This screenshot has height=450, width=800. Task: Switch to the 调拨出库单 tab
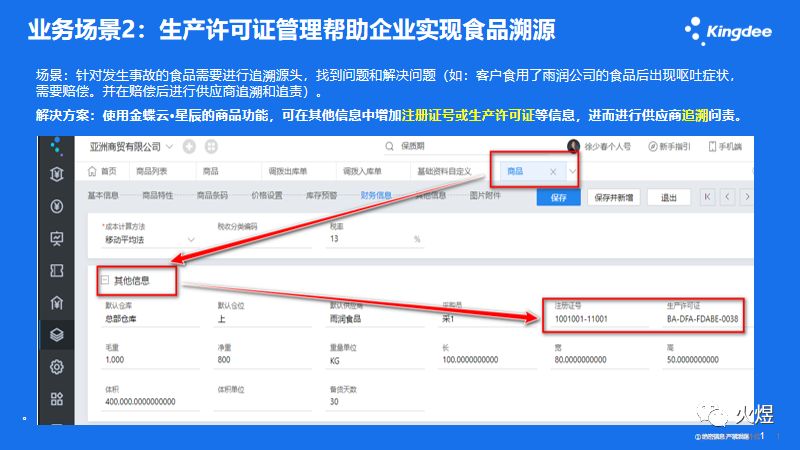(x=288, y=171)
